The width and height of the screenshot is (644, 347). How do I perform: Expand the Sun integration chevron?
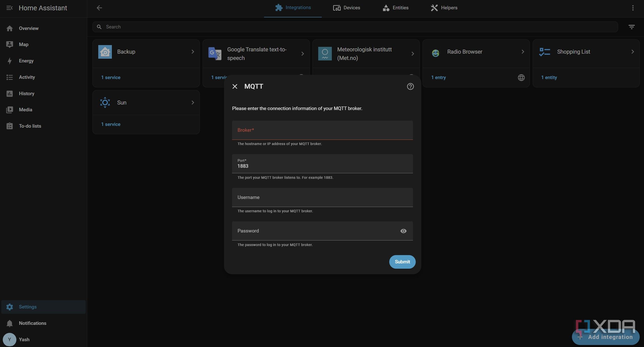[193, 102]
